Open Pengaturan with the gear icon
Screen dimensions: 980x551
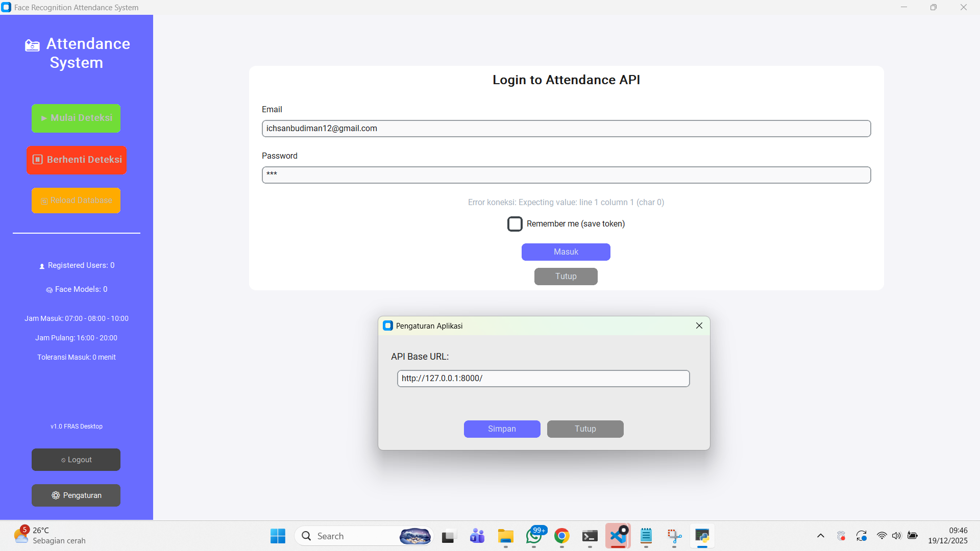click(x=76, y=495)
